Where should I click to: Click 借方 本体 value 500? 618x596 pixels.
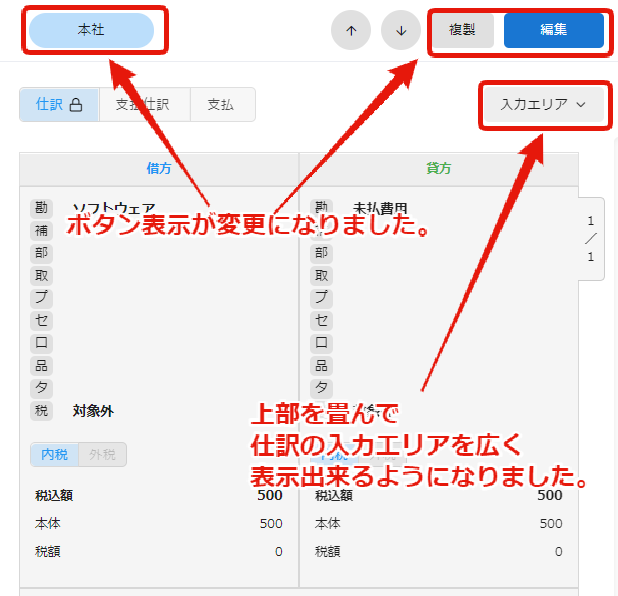point(271,524)
